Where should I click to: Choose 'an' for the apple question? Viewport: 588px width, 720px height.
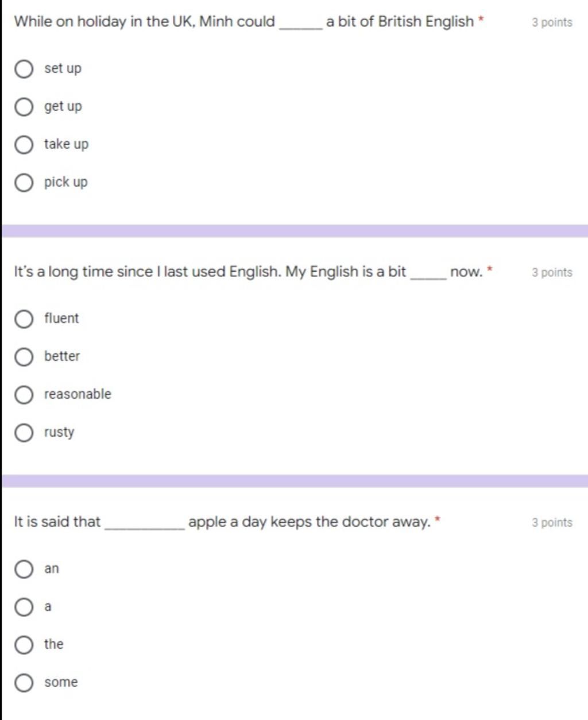point(24,569)
